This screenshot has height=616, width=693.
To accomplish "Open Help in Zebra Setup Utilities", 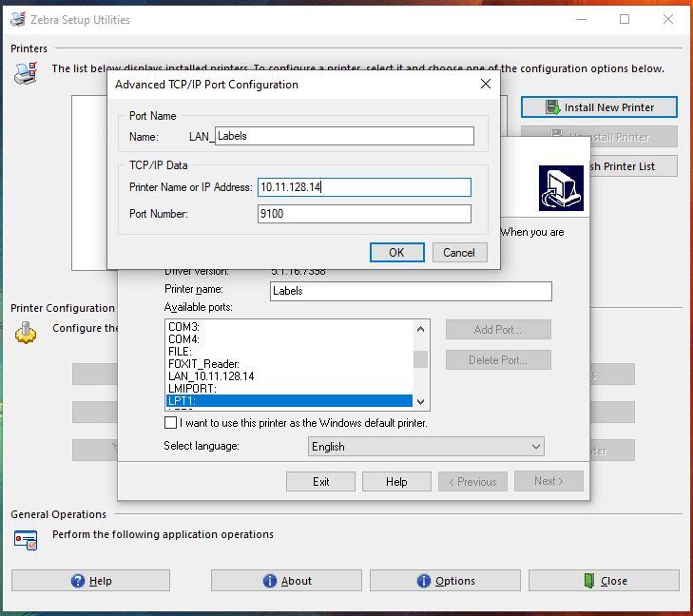I will point(90,581).
